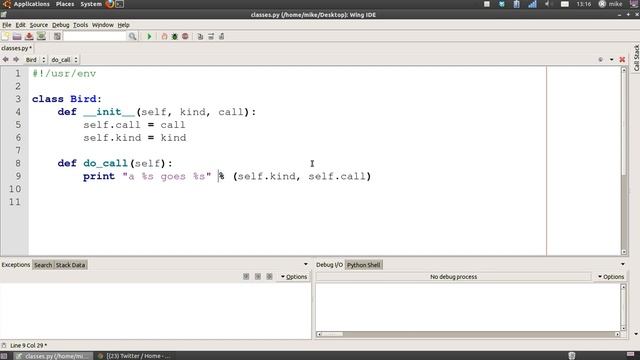Image resolution: width=640 pixels, height=360 pixels.
Task: Open the No debug process selector
Action: pyautogui.click(x=453, y=276)
